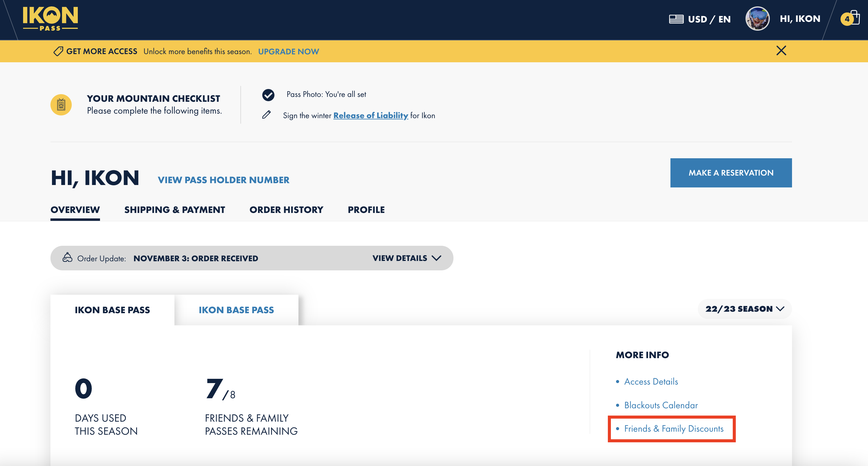Image resolution: width=868 pixels, height=466 pixels.
Task: Expand the VIEW DETAILS order update section
Action: (x=406, y=258)
